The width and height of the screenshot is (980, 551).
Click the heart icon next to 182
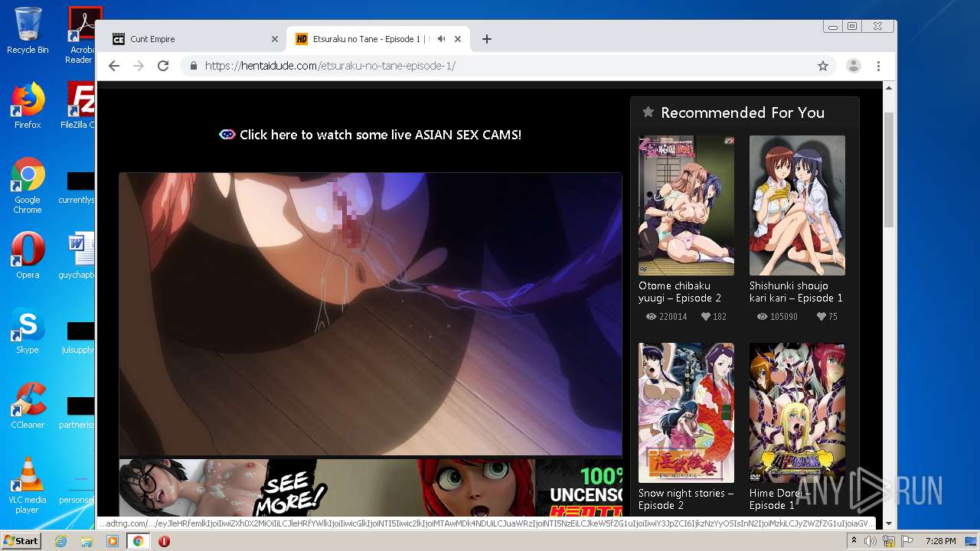[706, 316]
